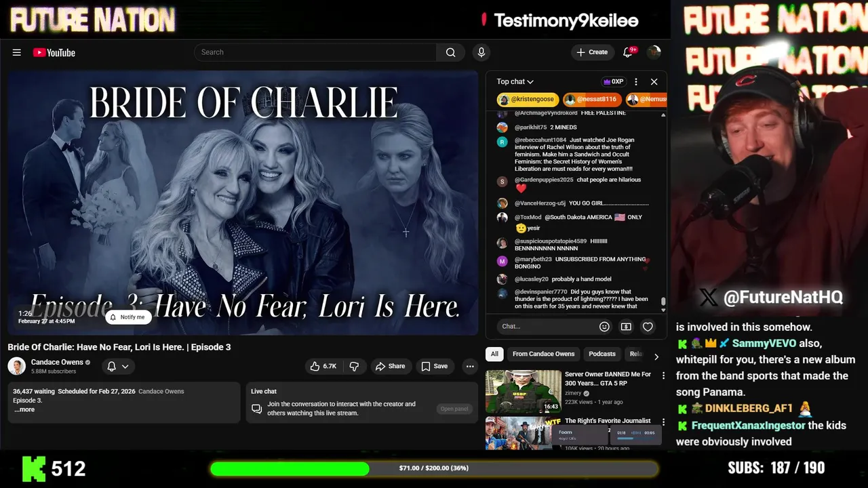Image resolution: width=868 pixels, height=488 pixels.
Task: Open The Right's Favorite Journalist video title
Action: pos(608,421)
